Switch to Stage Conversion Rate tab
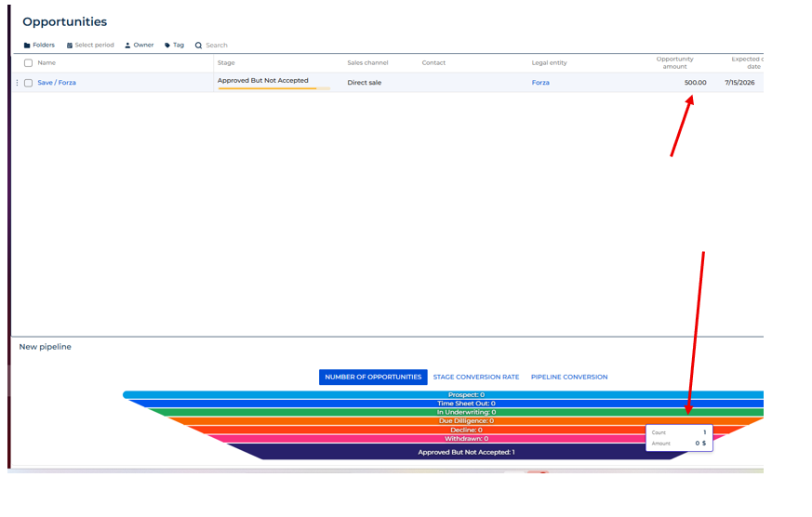 click(x=476, y=377)
